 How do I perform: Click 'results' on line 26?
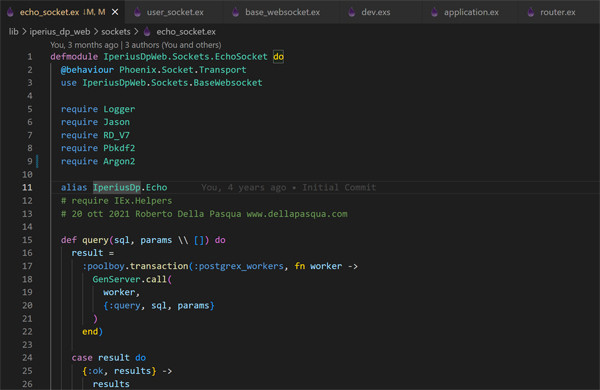[111, 384]
